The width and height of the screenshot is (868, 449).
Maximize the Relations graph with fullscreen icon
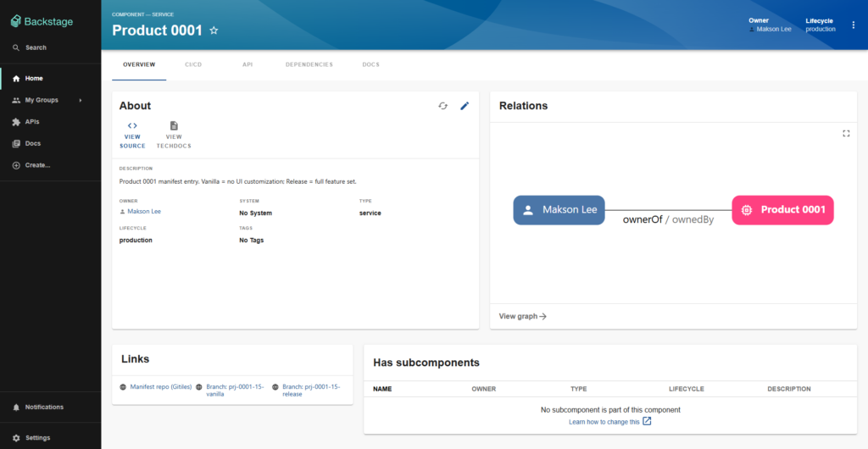click(x=846, y=133)
